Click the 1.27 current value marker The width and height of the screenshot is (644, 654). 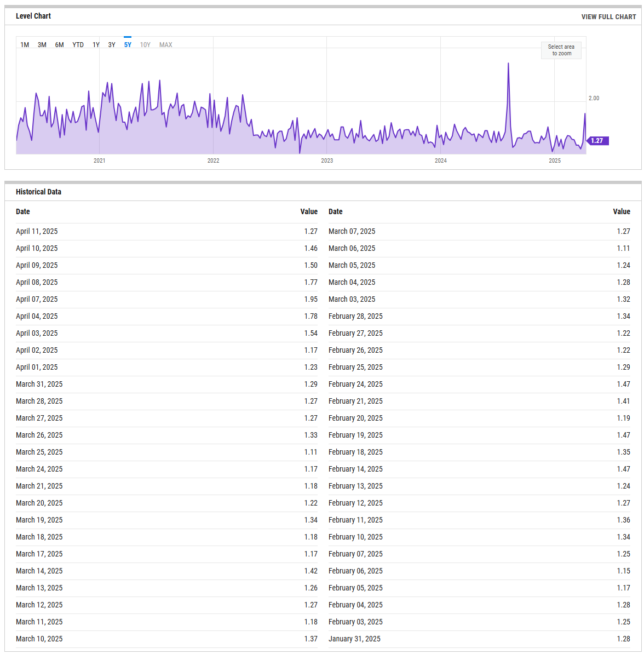597,141
